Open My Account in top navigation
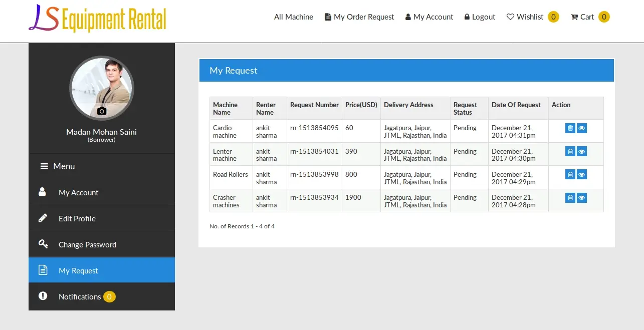644x330 pixels. (429, 17)
